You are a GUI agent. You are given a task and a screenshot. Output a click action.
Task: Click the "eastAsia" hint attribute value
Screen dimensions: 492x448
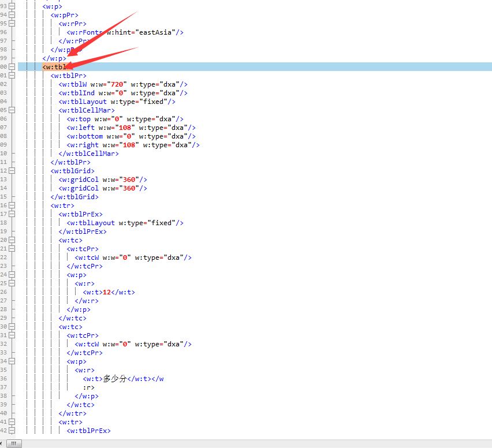[156, 32]
